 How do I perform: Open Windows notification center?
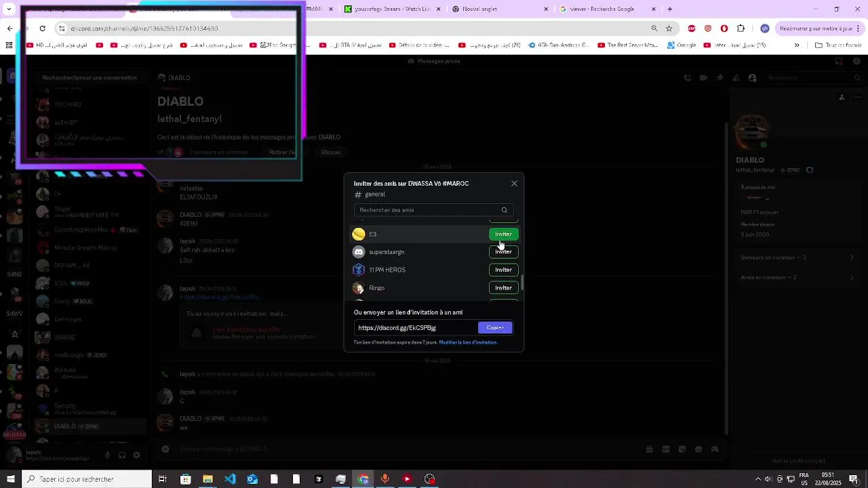pos(854,479)
